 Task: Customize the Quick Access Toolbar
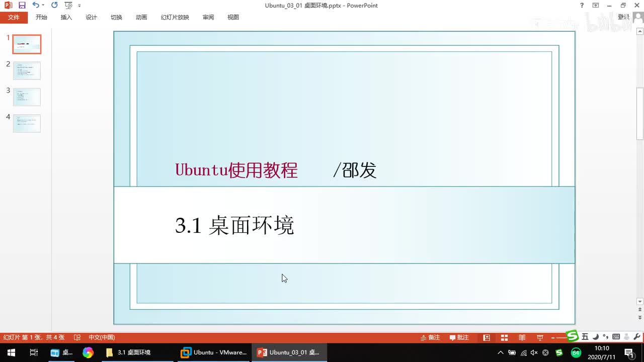point(79,6)
